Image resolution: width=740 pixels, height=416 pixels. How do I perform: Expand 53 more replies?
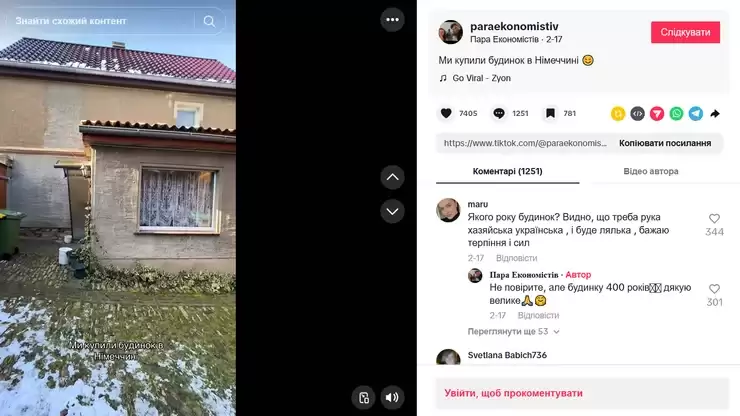click(x=513, y=331)
